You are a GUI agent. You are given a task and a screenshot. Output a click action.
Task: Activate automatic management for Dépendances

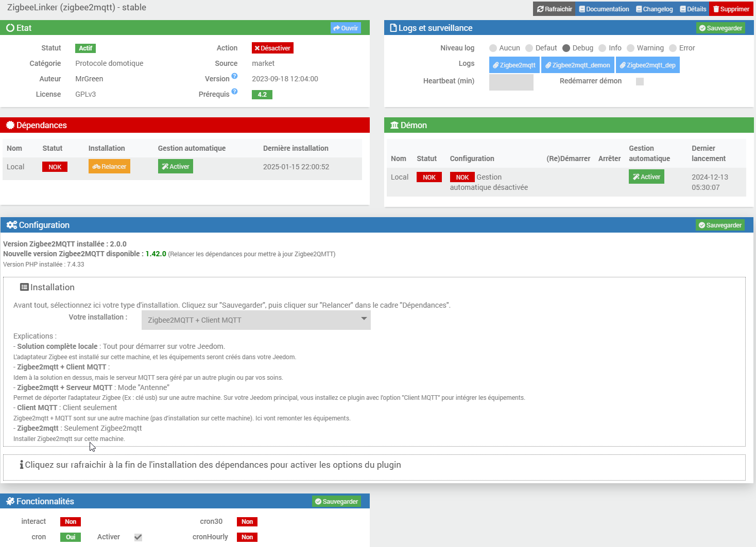click(176, 166)
